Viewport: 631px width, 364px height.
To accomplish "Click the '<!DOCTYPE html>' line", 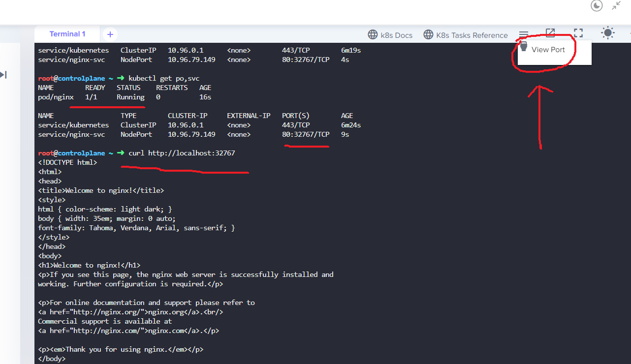I will tap(67, 163).
